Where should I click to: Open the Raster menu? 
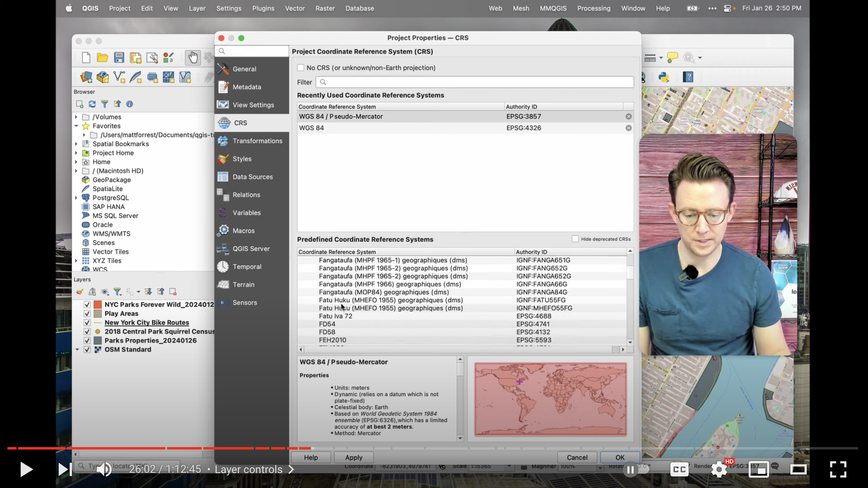[325, 8]
